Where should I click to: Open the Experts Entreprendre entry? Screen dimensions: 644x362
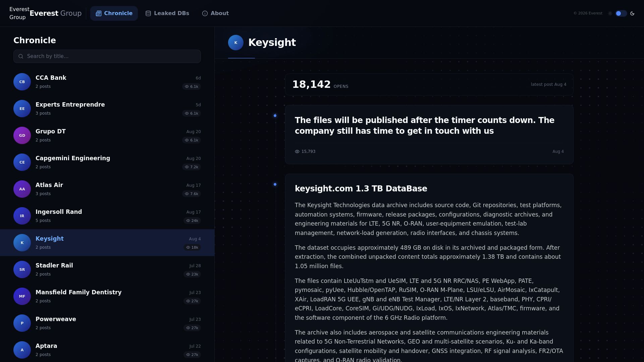(x=107, y=109)
